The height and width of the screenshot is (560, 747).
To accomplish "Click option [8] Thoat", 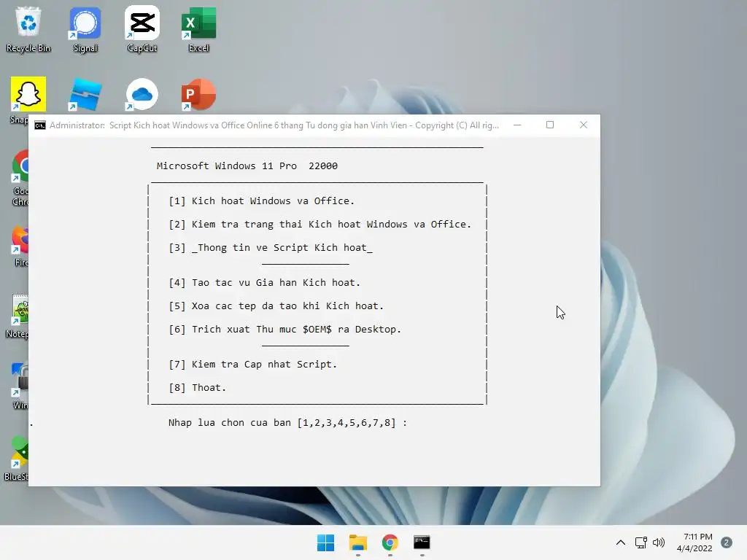I will click(197, 388).
